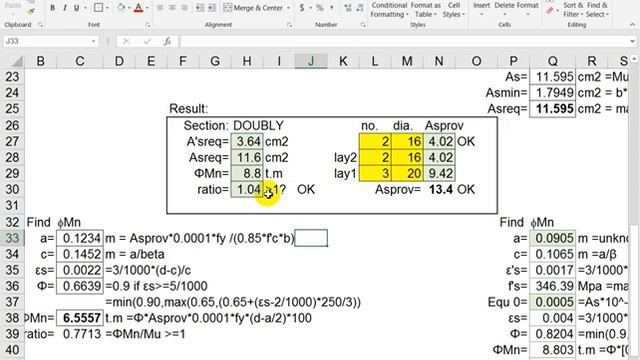The width and height of the screenshot is (640, 360).
Task: Align text left
Action: click(160, 8)
